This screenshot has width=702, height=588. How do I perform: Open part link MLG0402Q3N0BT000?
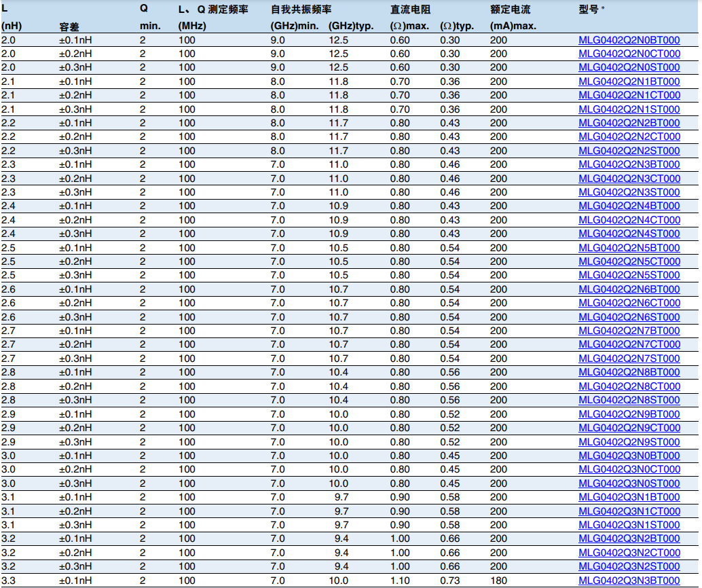(629, 456)
